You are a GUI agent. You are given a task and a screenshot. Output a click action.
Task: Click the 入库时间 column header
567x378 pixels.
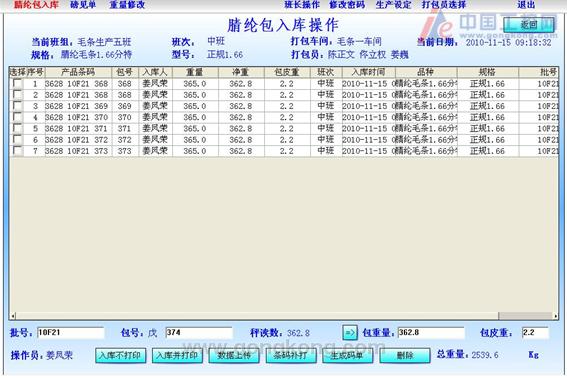pyautogui.click(x=368, y=72)
